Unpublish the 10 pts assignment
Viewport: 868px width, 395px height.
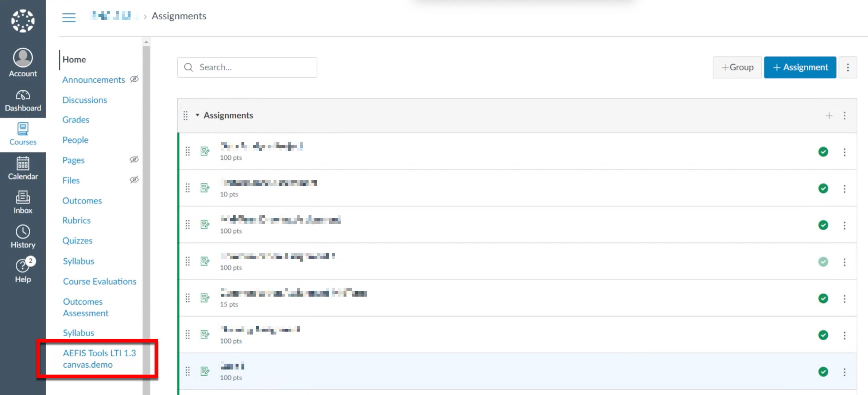(823, 188)
